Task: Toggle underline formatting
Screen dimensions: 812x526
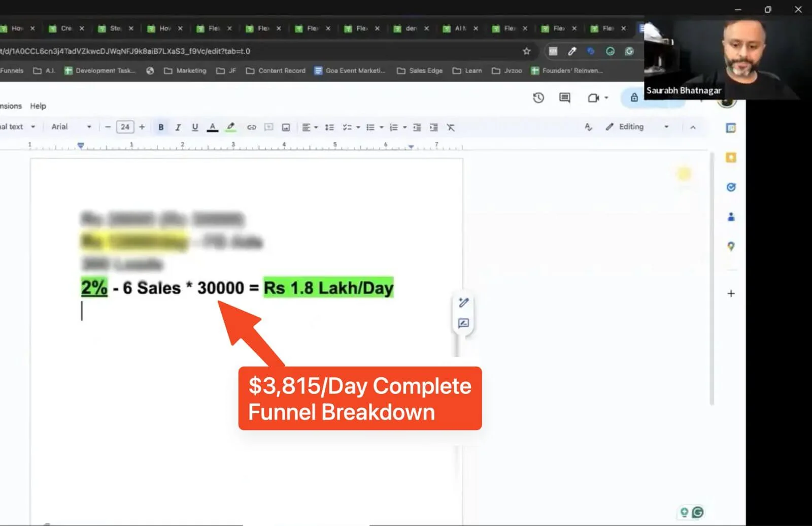Action: (195, 127)
